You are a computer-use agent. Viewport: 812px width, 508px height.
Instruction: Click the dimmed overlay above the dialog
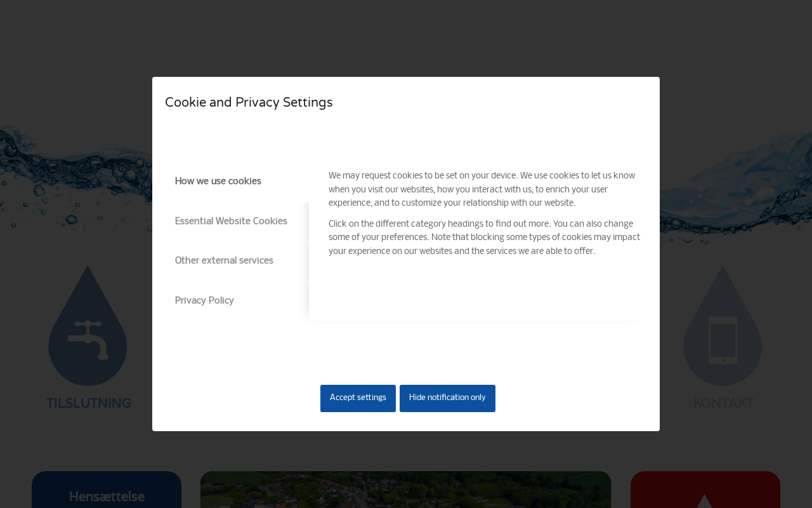point(406,38)
